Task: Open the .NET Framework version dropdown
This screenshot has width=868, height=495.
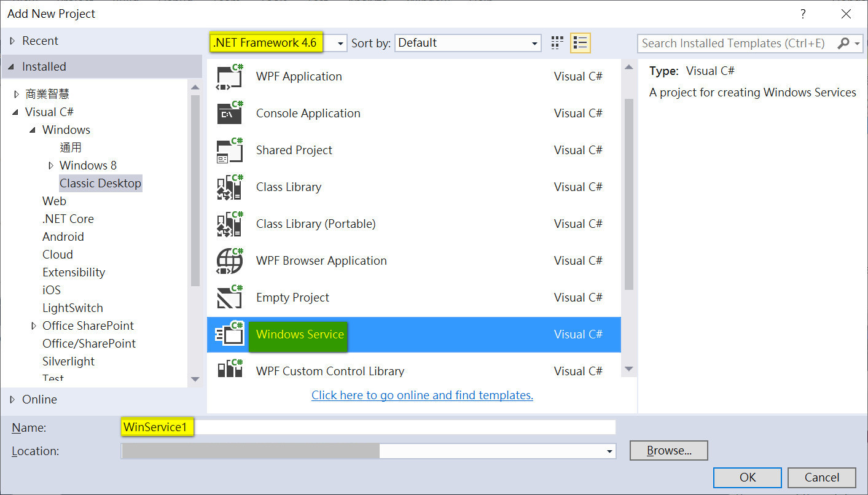Action: coord(342,43)
